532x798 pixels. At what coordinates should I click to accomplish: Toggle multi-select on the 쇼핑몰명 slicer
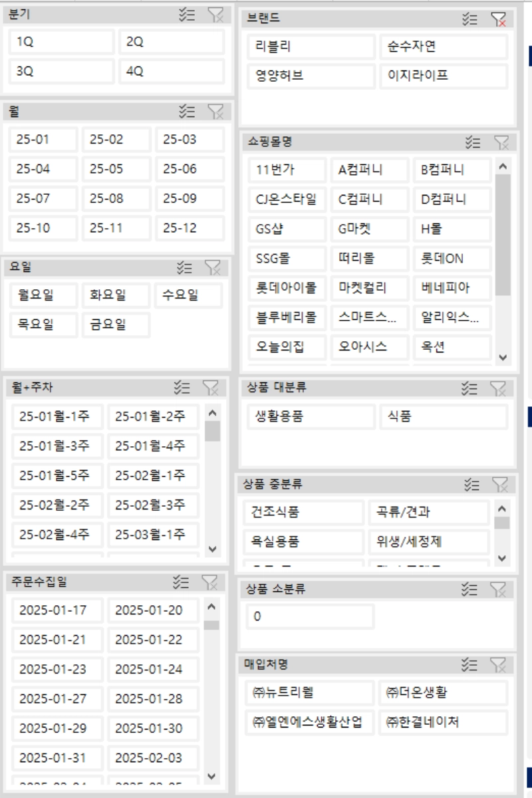point(473,142)
